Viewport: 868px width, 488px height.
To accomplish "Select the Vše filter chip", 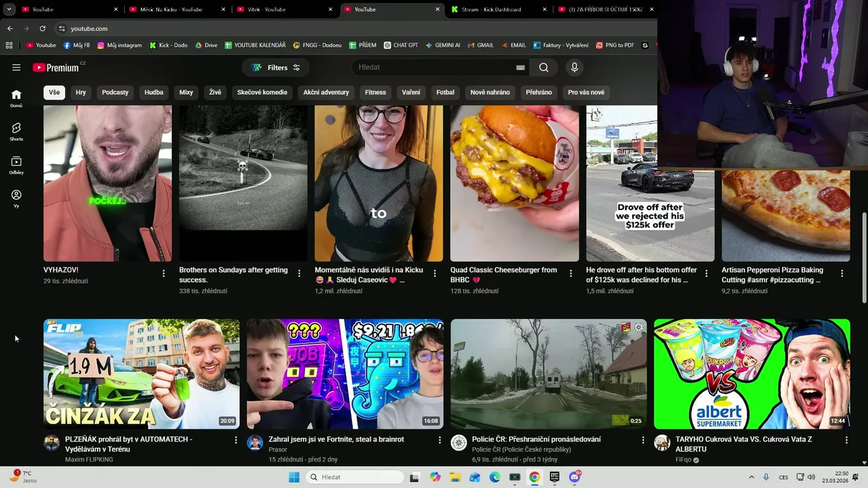I will pos(54,92).
